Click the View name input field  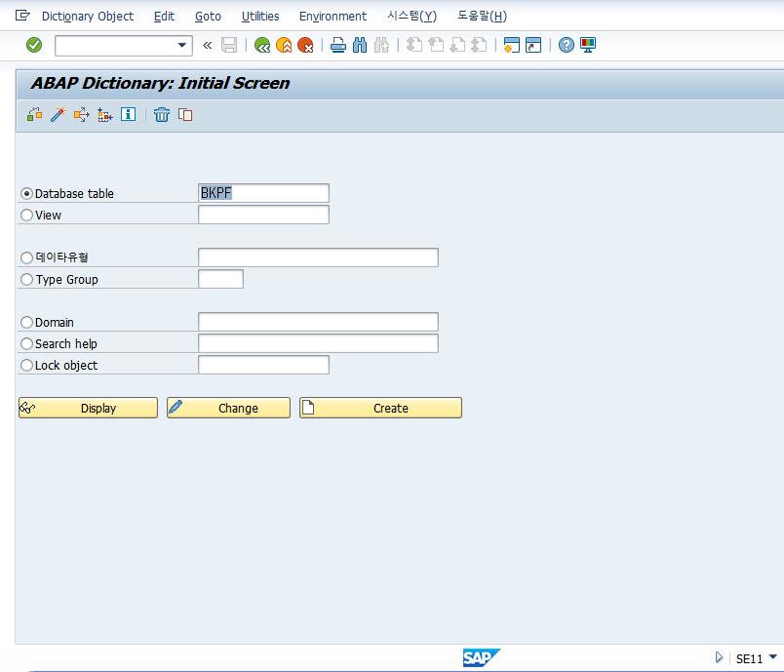263,215
